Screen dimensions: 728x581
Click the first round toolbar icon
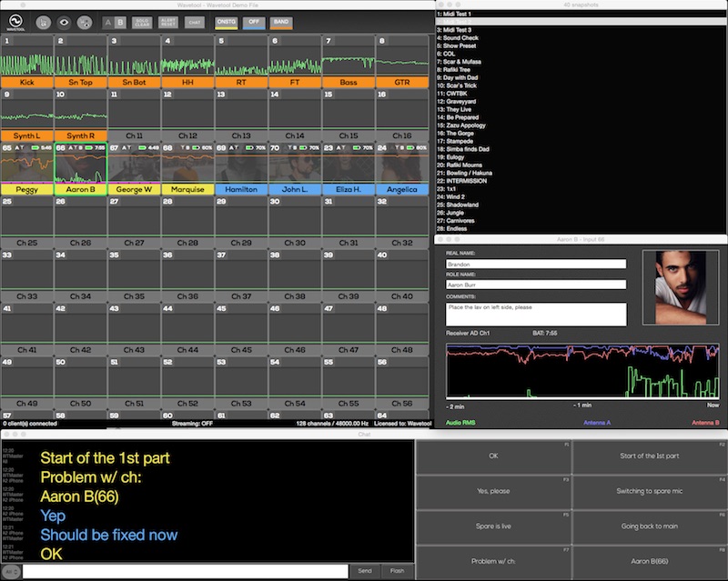(43, 22)
